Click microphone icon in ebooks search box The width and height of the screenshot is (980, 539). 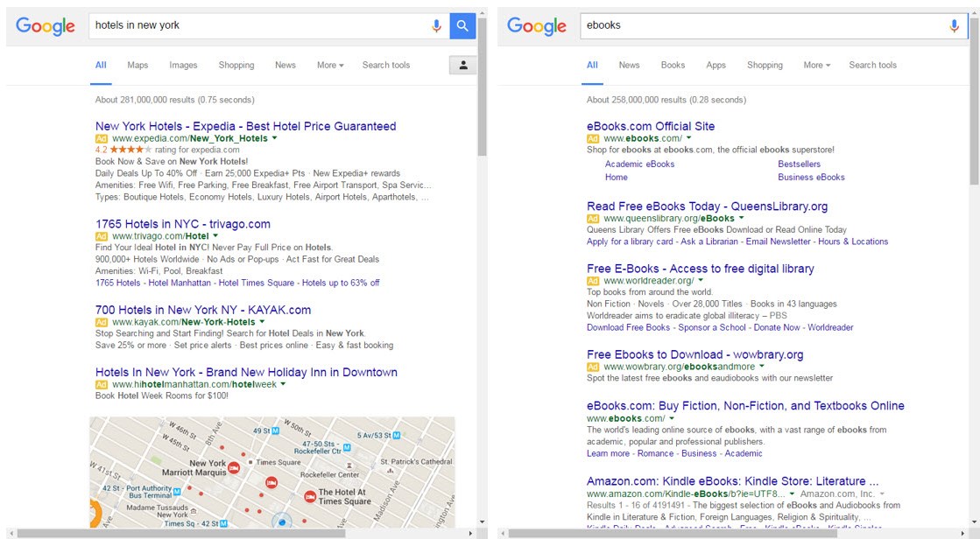954,25
